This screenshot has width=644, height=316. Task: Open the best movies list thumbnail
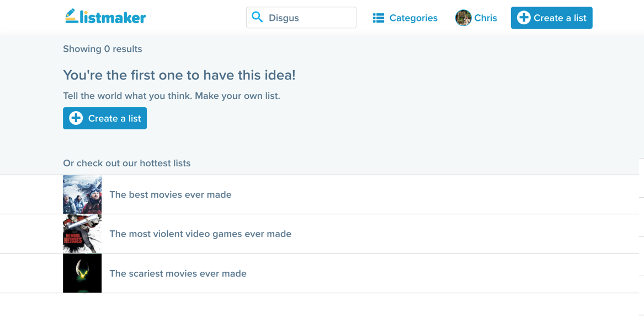82,194
